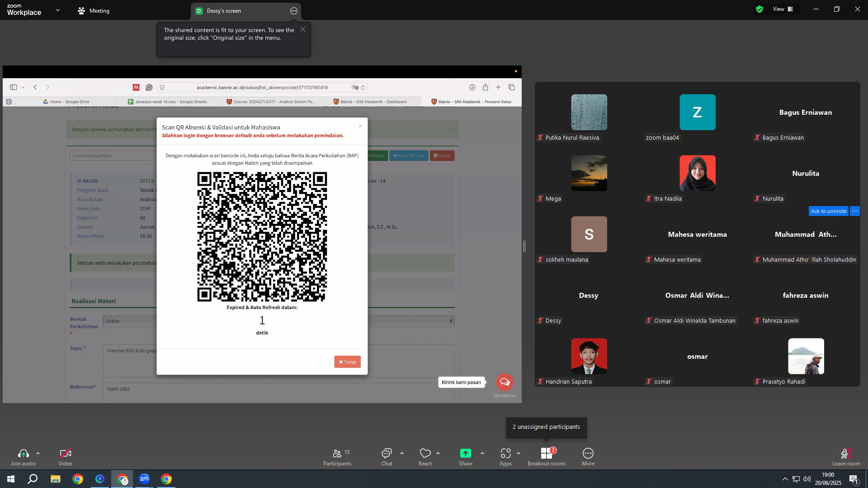Switch to the Home - Google Drive tab
Screen dimensions: 868x488
(66, 102)
